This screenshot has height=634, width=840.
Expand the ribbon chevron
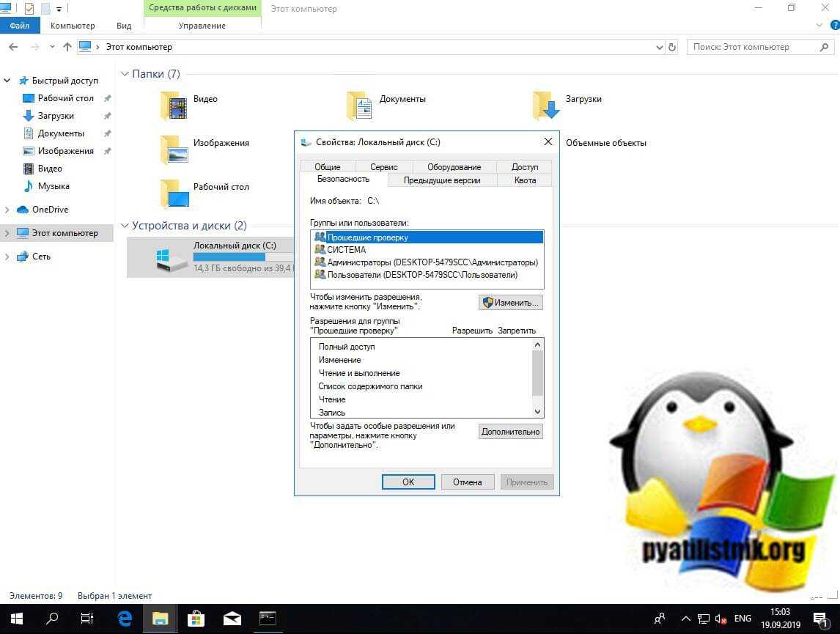click(x=819, y=25)
